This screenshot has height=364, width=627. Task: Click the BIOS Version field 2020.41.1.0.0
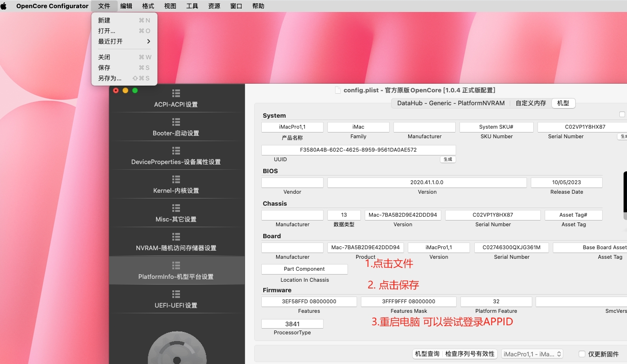pyautogui.click(x=427, y=182)
